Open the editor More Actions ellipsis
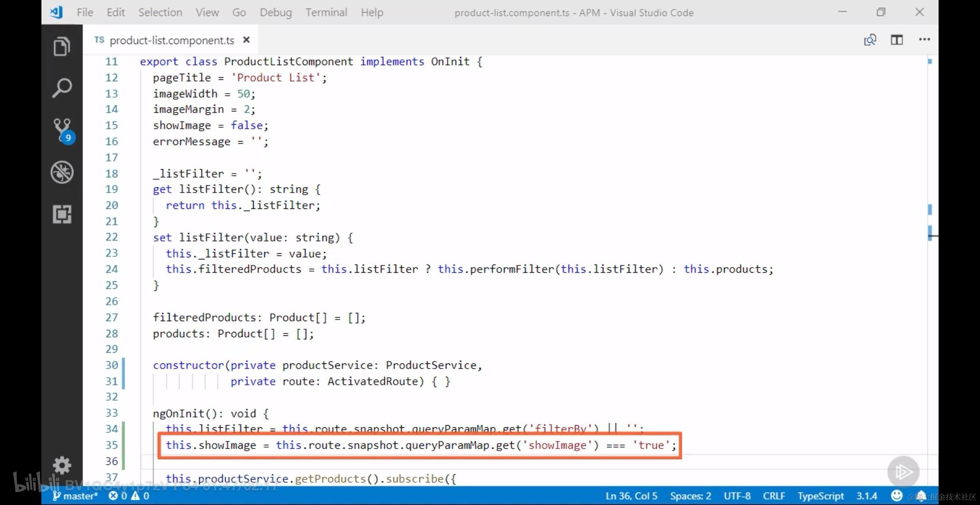 (x=924, y=40)
